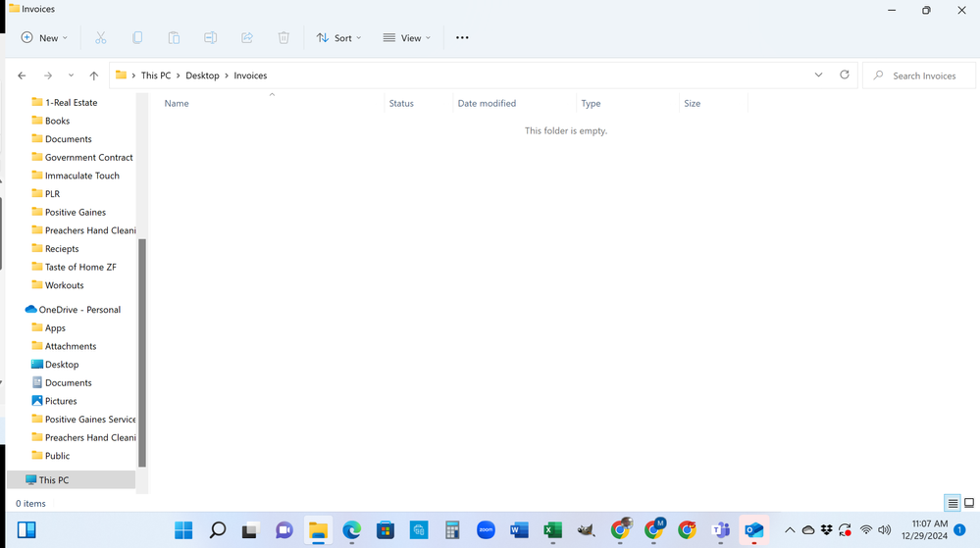Open the See more ellipsis menu
The image size is (980, 548).
pos(462,38)
